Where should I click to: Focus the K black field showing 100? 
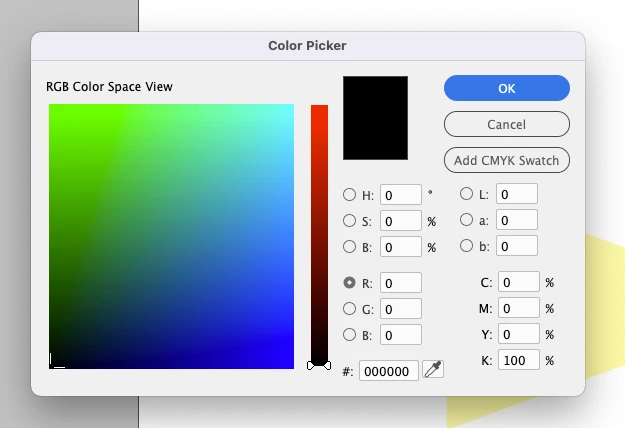pos(519,360)
